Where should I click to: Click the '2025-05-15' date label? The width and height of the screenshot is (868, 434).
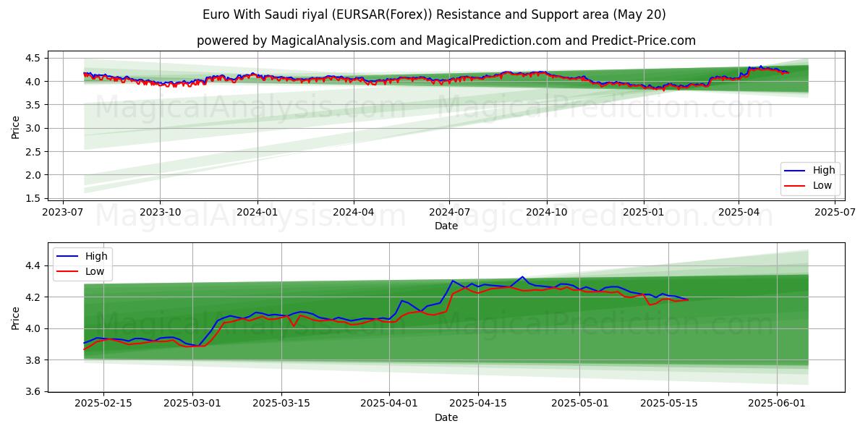click(668, 404)
